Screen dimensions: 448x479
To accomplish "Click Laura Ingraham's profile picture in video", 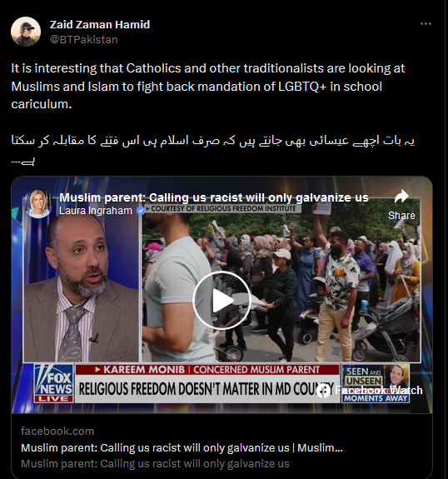I will [39, 203].
